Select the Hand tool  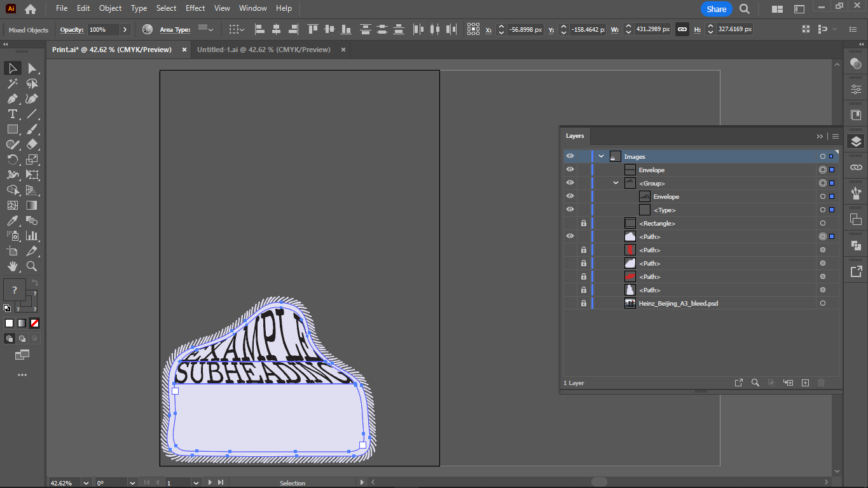point(12,267)
